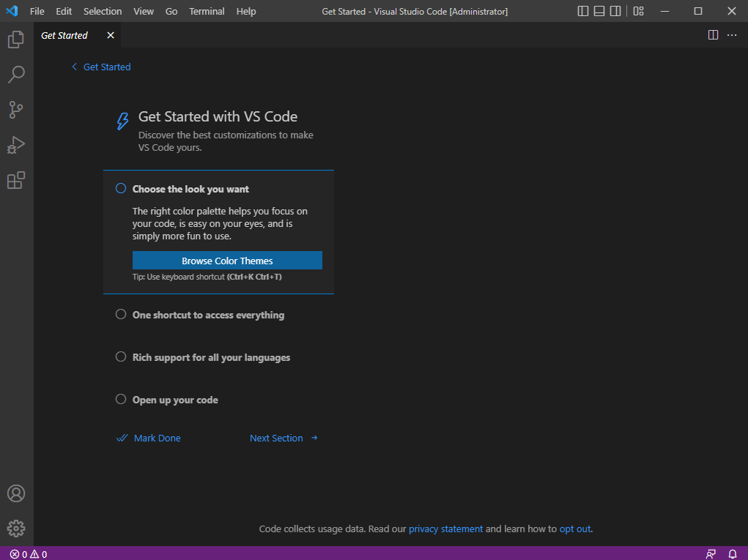748x560 pixels.
Task: Click the 'Get Started with VS Code' title
Action: 218,116
